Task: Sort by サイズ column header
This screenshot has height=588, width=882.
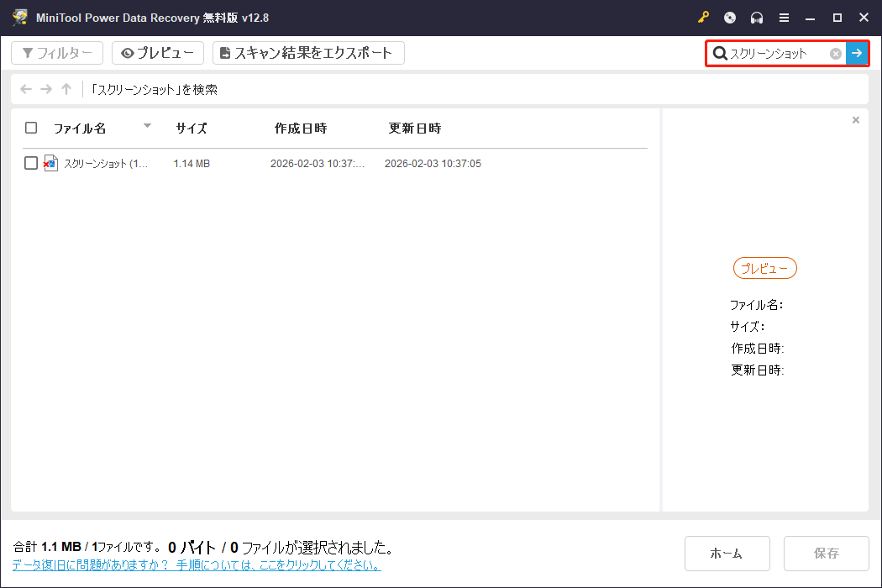Action: point(191,129)
